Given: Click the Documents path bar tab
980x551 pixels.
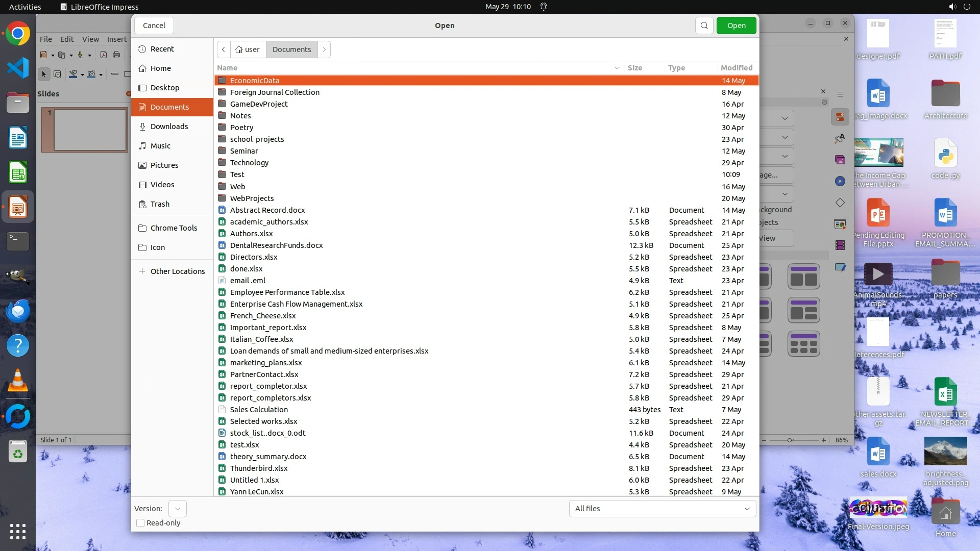Looking at the screenshot, I should click(291, 49).
